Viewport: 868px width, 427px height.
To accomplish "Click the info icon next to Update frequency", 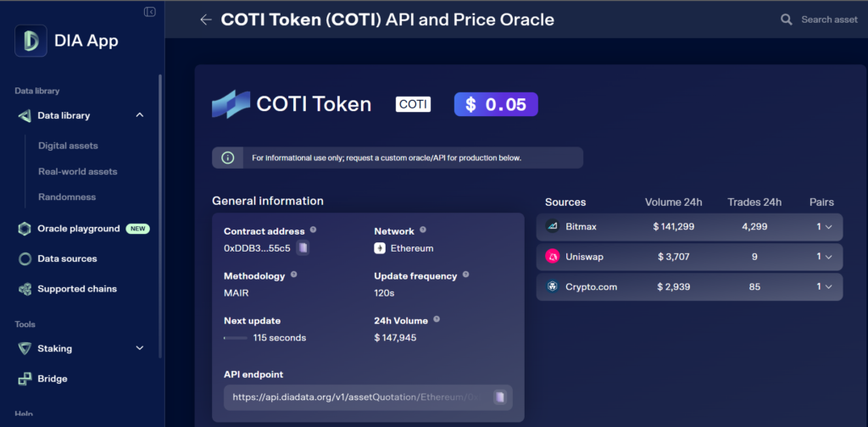I will tap(465, 275).
